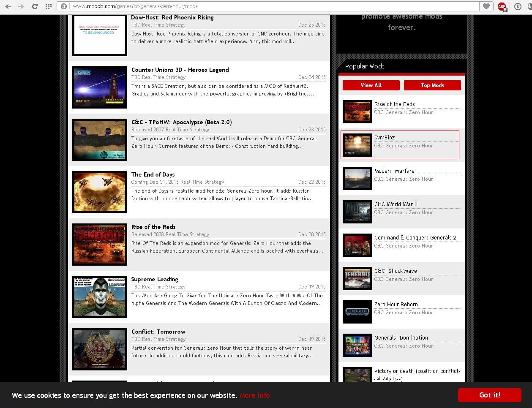Viewport: 532px width, 408px height.
Task: Click the site info icon beside the URL
Action: coord(64,6)
